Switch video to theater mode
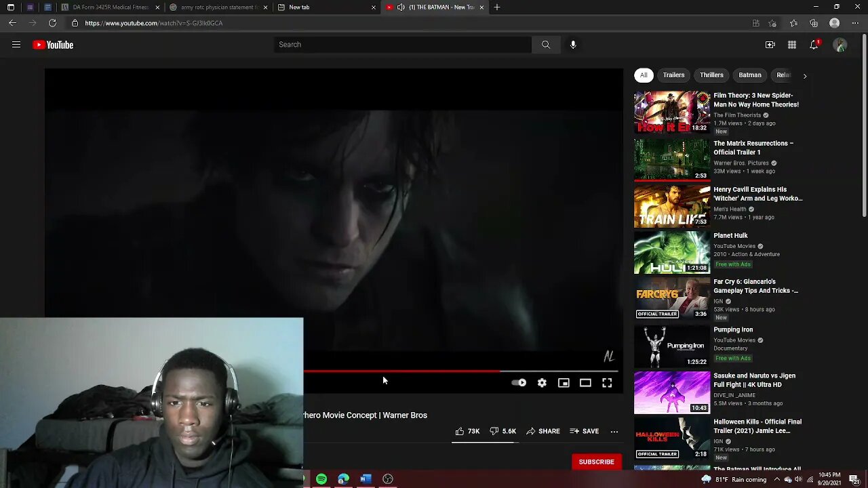This screenshot has height=488, width=868. [x=585, y=383]
